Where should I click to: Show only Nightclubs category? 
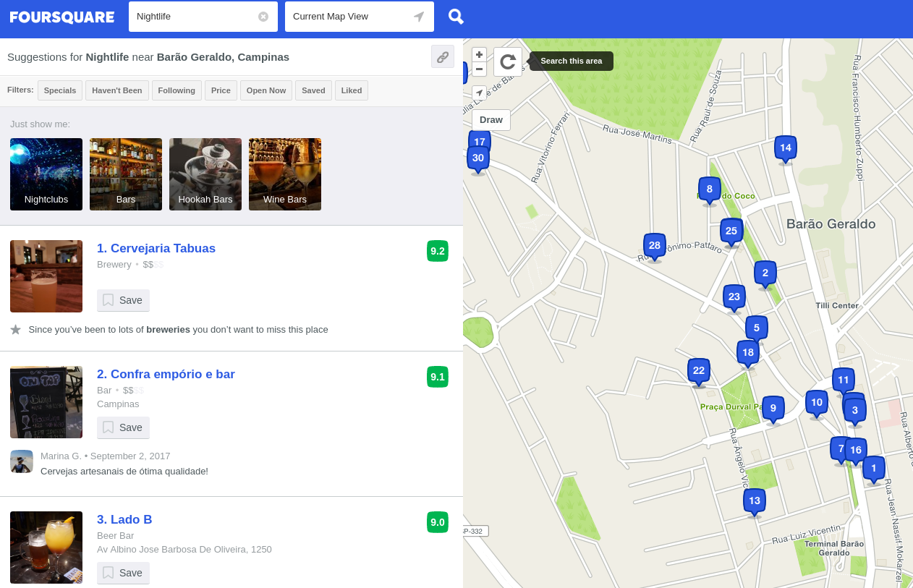click(46, 174)
